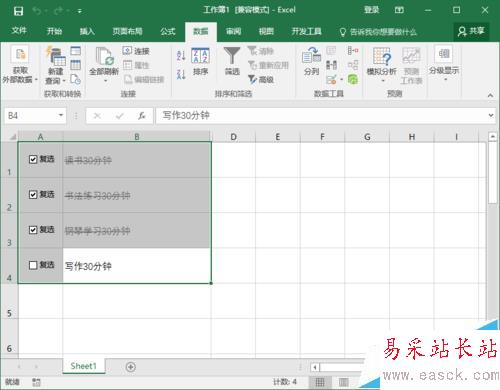Open the Name Box dropdown arrow
Screen dimensions: 500x390
pyautogui.click(x=61, y=115)
